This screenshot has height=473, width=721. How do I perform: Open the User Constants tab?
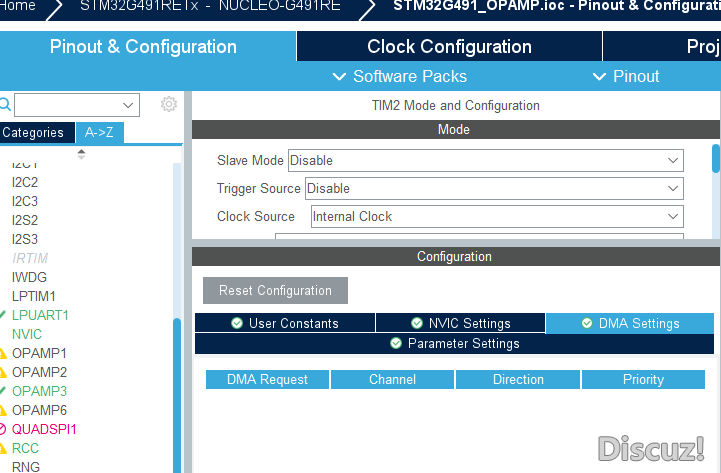[285, 323]
